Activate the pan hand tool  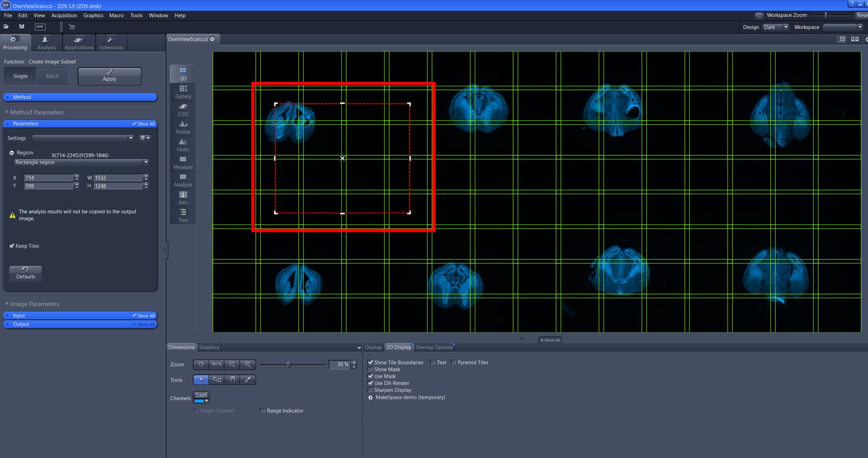pos(232,380)
